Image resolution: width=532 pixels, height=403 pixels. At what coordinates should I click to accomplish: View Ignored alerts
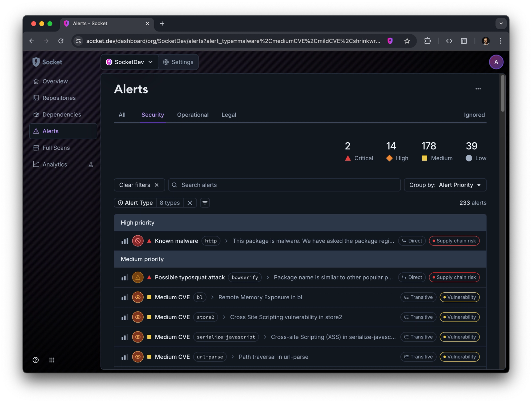tap(474, 115)
